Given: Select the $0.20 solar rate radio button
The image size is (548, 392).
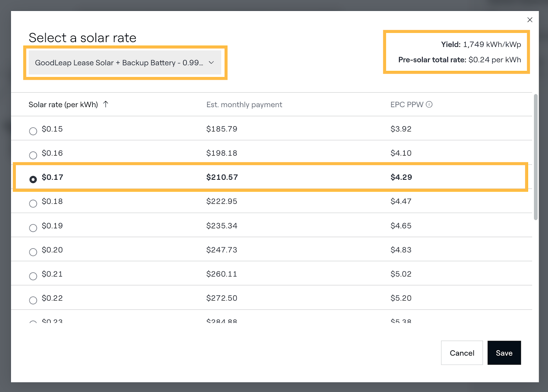Looking at the screenshot, I should (x=33, y=252).
